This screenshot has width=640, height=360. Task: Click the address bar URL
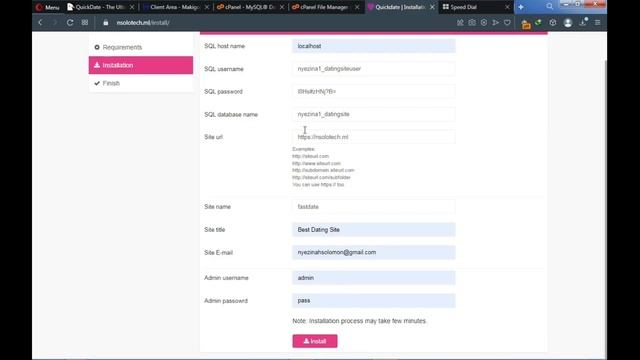(x=143, y=23)
